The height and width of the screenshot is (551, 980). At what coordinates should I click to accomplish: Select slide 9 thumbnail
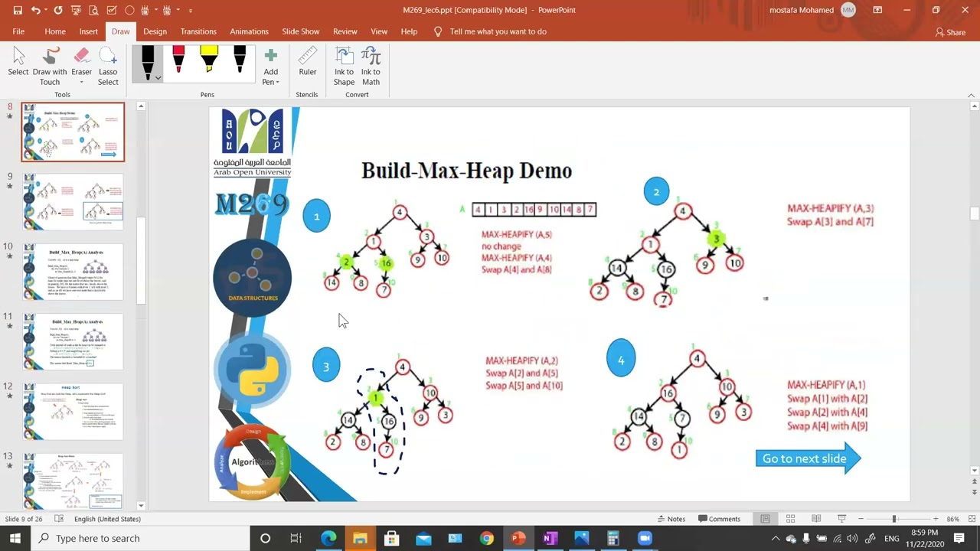[x=73, y=201]
